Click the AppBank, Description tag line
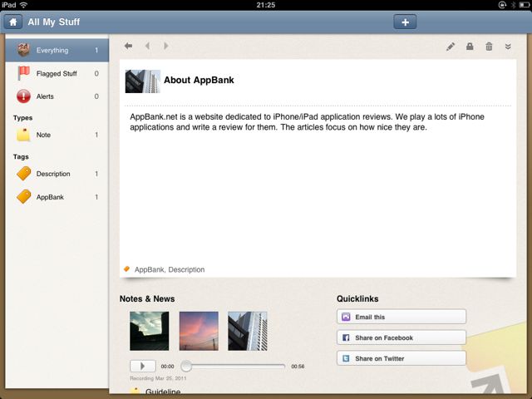This screenshot has height=399, width=532. [x=170, y=269]
